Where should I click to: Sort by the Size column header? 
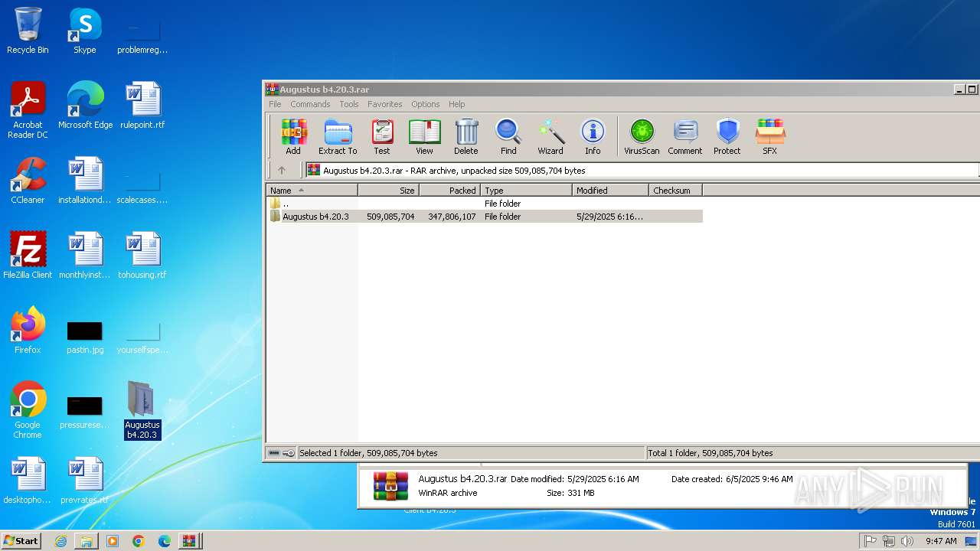389,191
